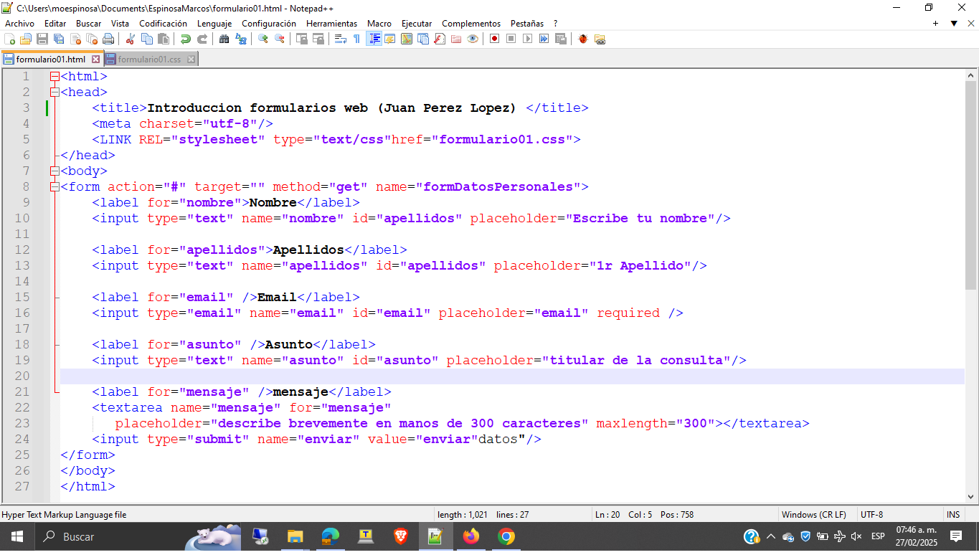Image resolution: width=979 pixels, height=560 pixels.
Task: Click the Print toolbar icon
Action: [108, 39]
